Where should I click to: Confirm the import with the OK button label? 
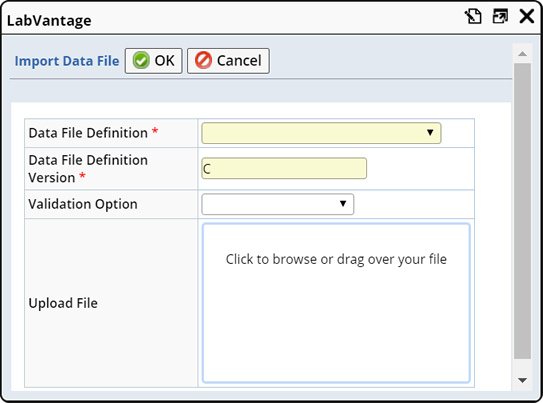(x=164, y=61)
